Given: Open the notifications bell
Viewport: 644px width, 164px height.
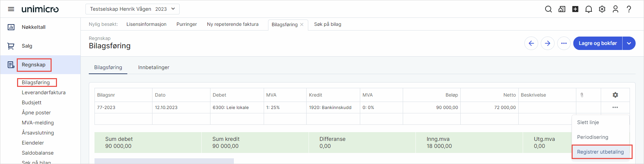Looking at the screenshot, I should 589,9.
